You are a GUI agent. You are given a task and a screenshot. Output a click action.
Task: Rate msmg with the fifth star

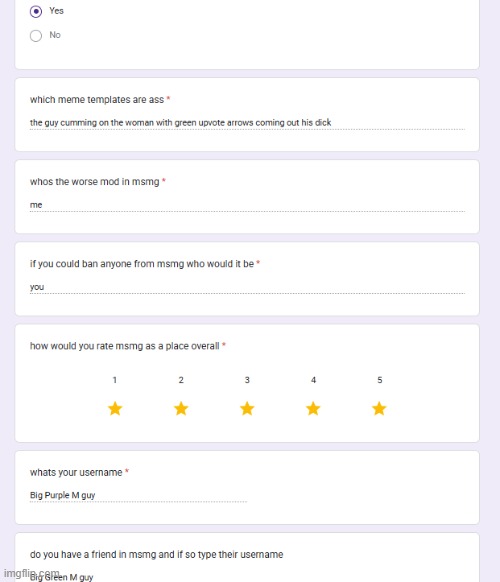pyautogui.click(x=379, y=409)
